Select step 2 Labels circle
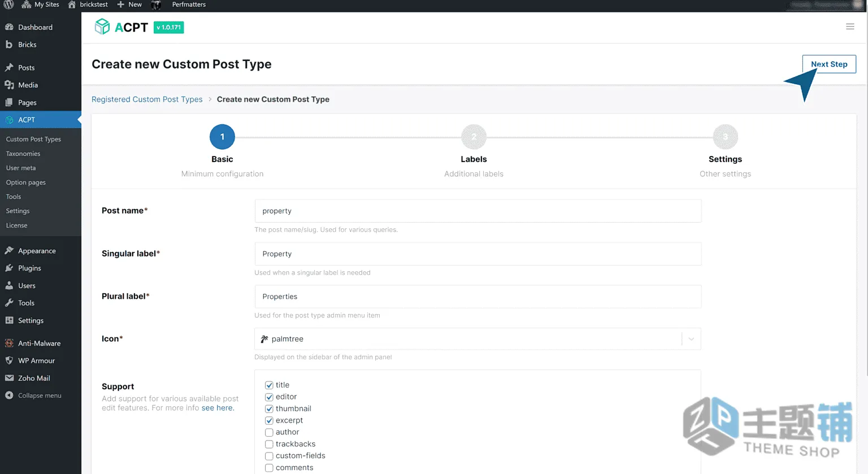This screenshot has width=868, height=474. point(474,137)
